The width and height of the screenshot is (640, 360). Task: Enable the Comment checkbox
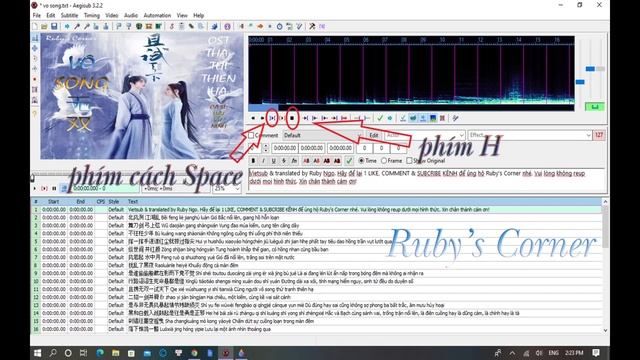[251, 136]
